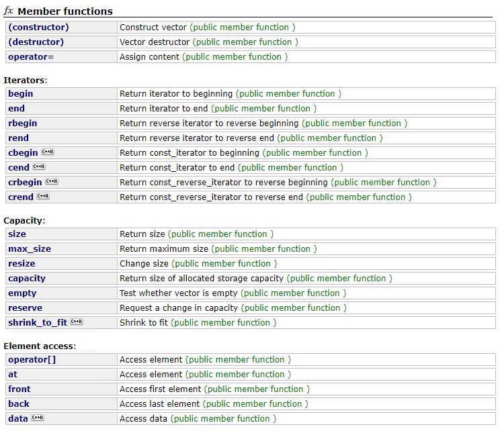
Task: Click the capacity function link
Action: coord(26,279)
